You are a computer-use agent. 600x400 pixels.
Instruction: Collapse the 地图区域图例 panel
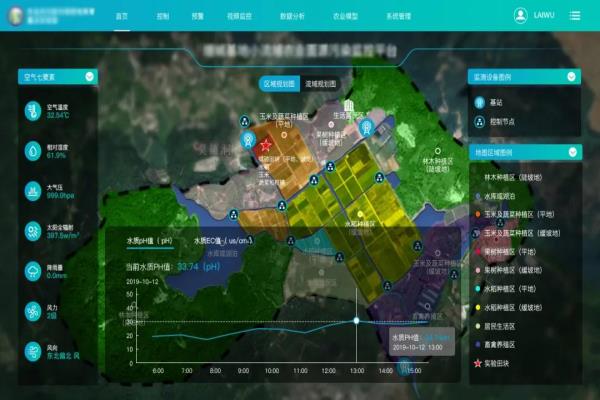pyautogui.click(x=572, y=152)
